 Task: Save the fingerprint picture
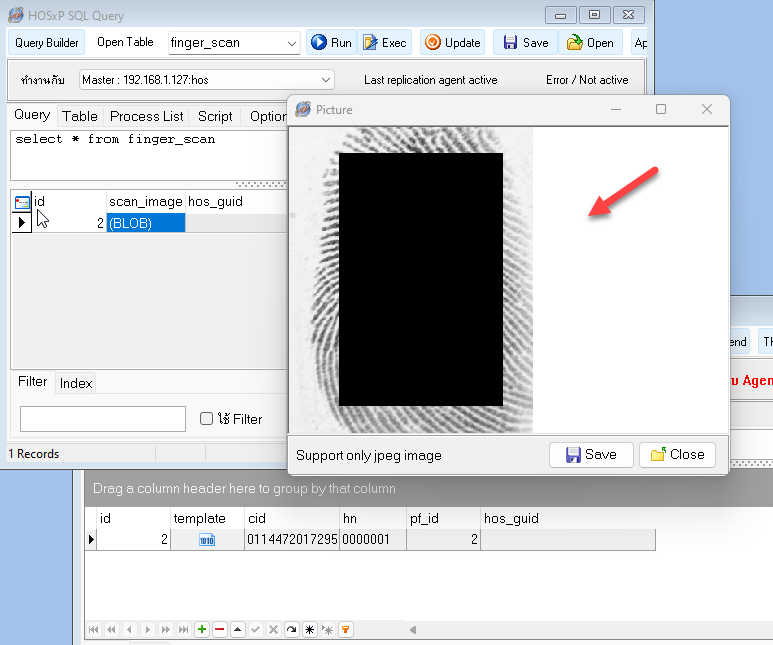click(x=590, y=454)
